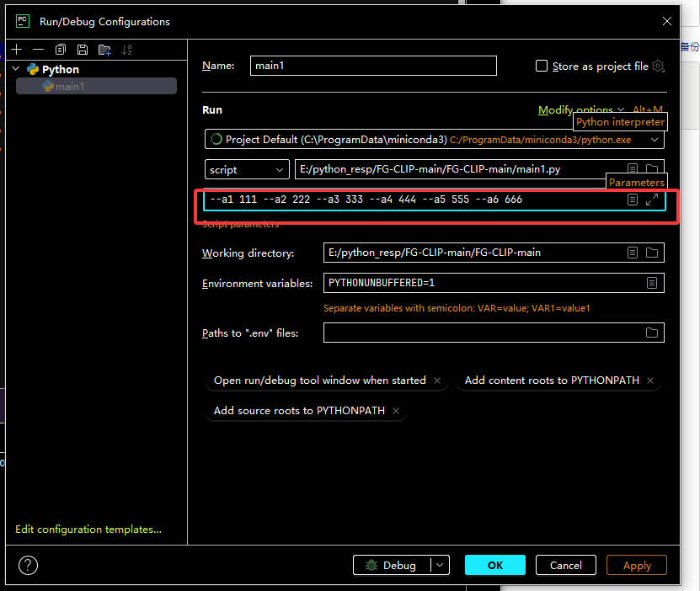The height and width of the screenshot is (591, 700).
Task: Enable Store as project file checkbox
Action: (x=542, y=66)
